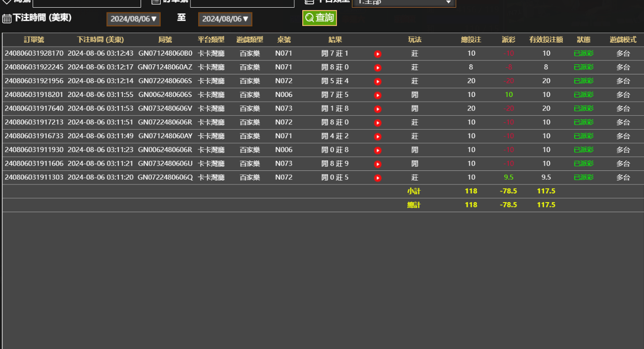644x349 pixels.
Task: Click 已派彩 status in first row
Action: click(584, 54)
